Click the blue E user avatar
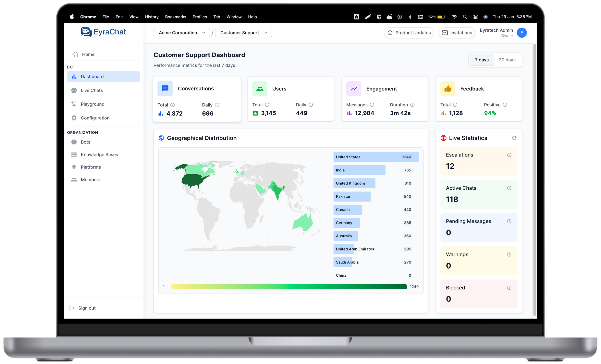 [521, 33]
